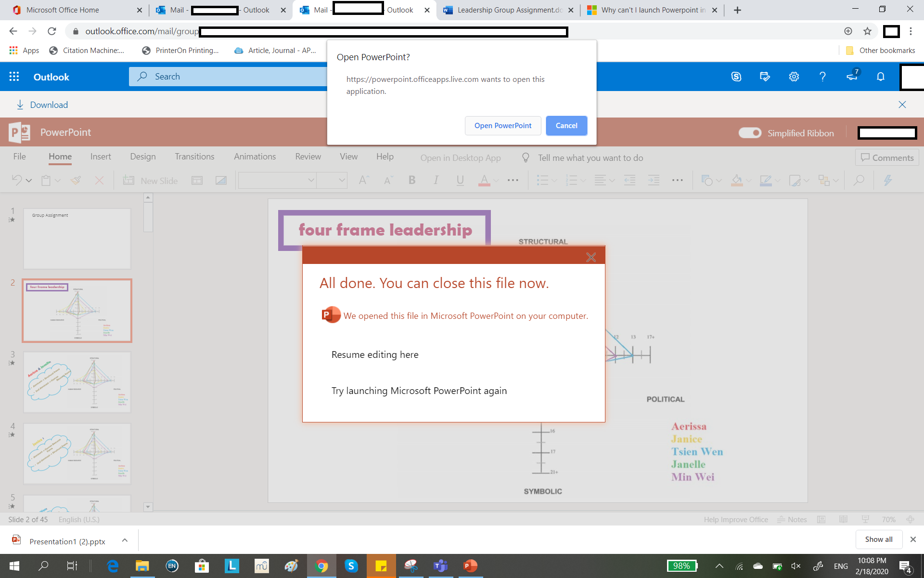Cancel the Open PowerPoint prompt
924x578 pixels.
[566, 126]
